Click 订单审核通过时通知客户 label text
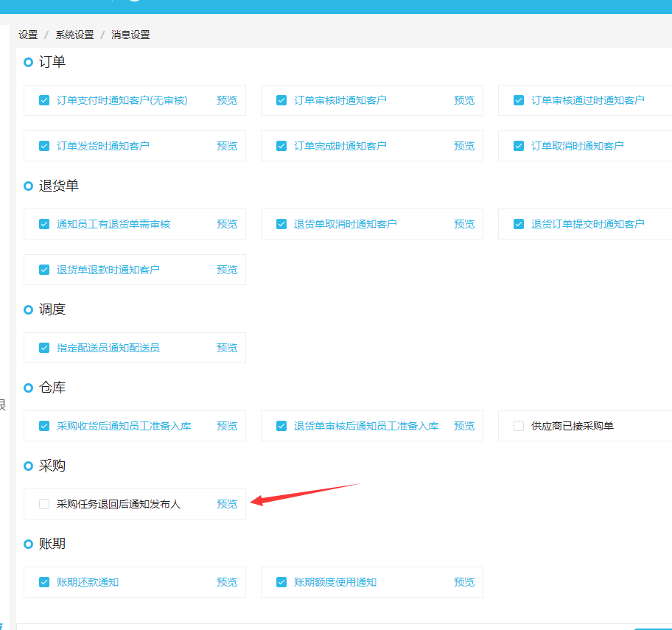 [x=587, y=100]
